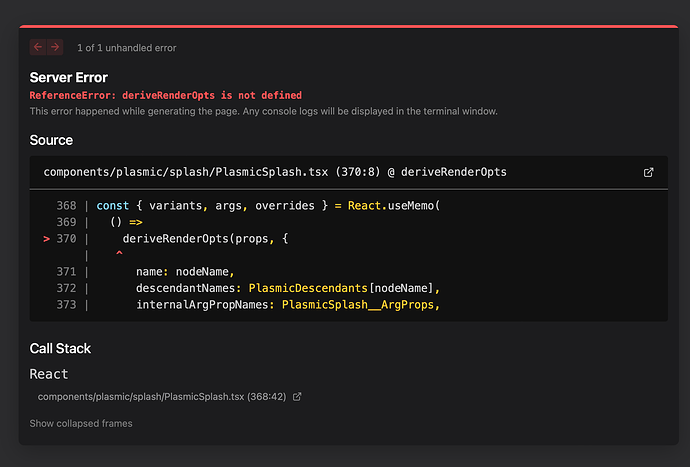The height and width of the screenshot is (467, 690).
Task: Click code line 372 descendantNames
Action: point(288,288)
